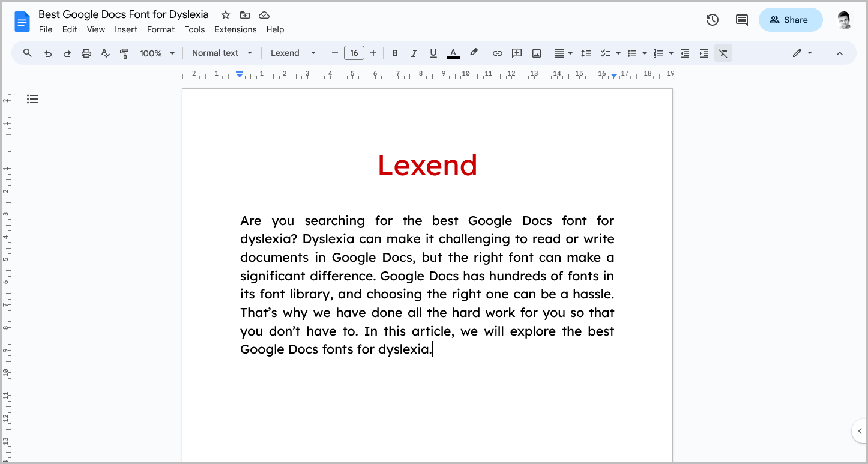This screenshot has width=868, height=464.
Task: Redo the last action
Action: (67, 53)
